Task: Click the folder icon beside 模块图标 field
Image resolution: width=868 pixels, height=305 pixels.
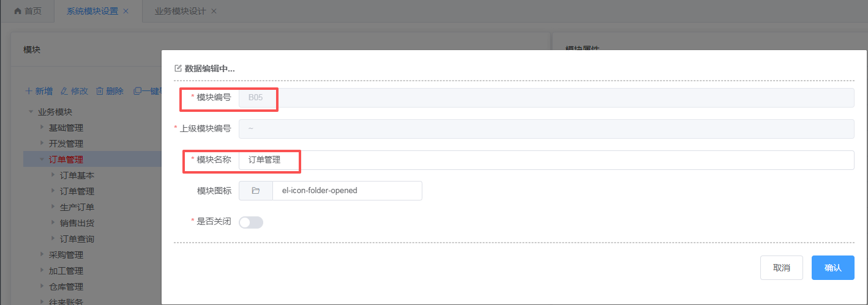Action: click(256, 191)
